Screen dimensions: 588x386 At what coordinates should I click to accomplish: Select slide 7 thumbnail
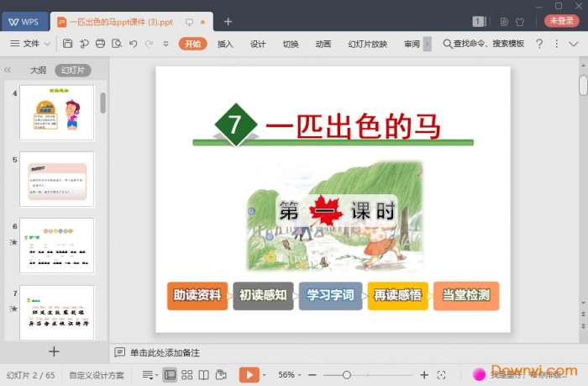(x=57, y=312)
